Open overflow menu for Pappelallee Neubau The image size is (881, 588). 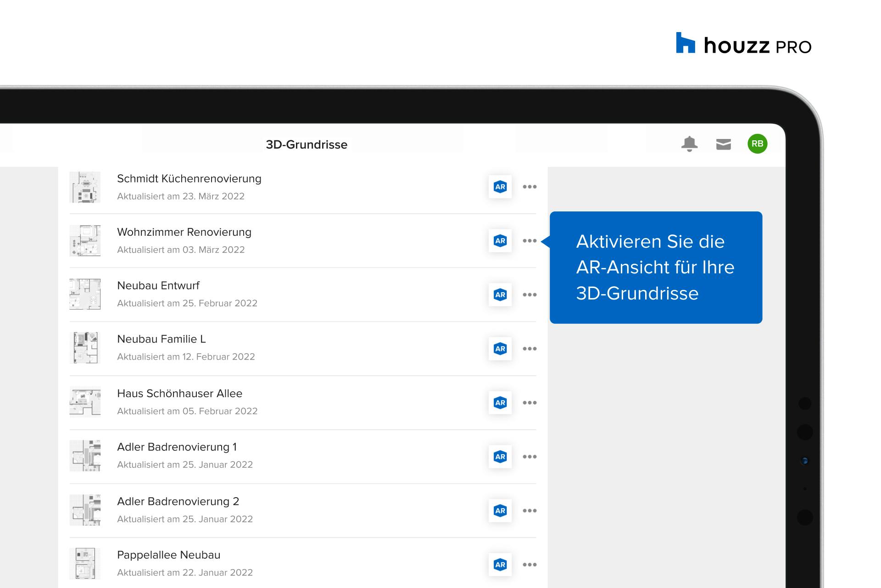[530, 565]
